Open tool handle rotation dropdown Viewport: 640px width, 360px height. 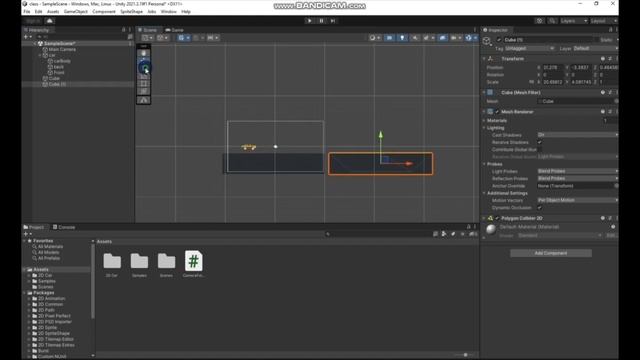[162, 38]
